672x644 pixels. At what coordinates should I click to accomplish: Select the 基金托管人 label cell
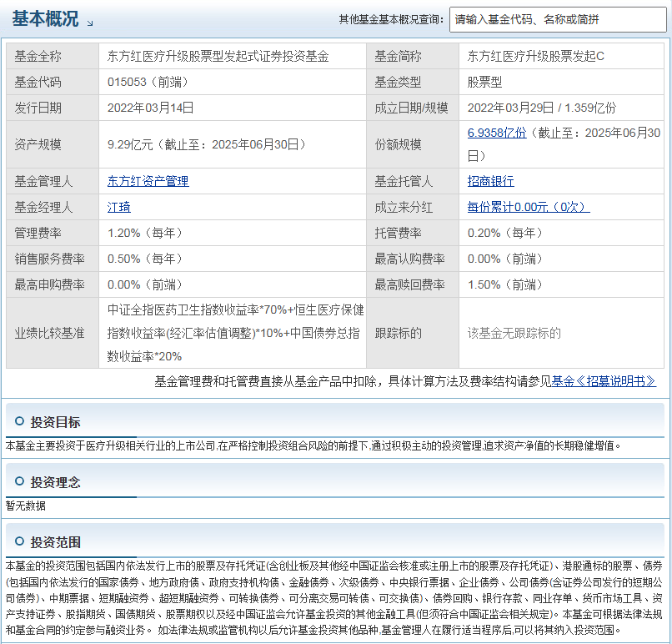pos(412,181)
